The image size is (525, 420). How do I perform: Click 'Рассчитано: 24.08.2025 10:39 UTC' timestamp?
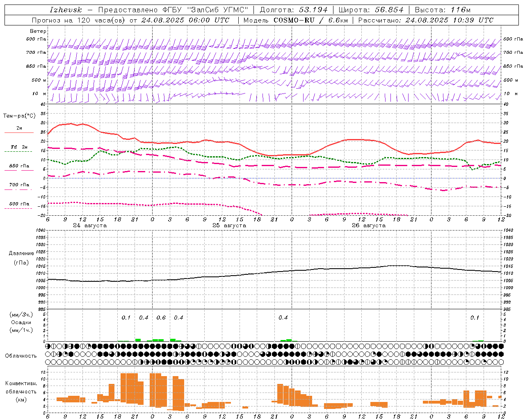(426, 20)
